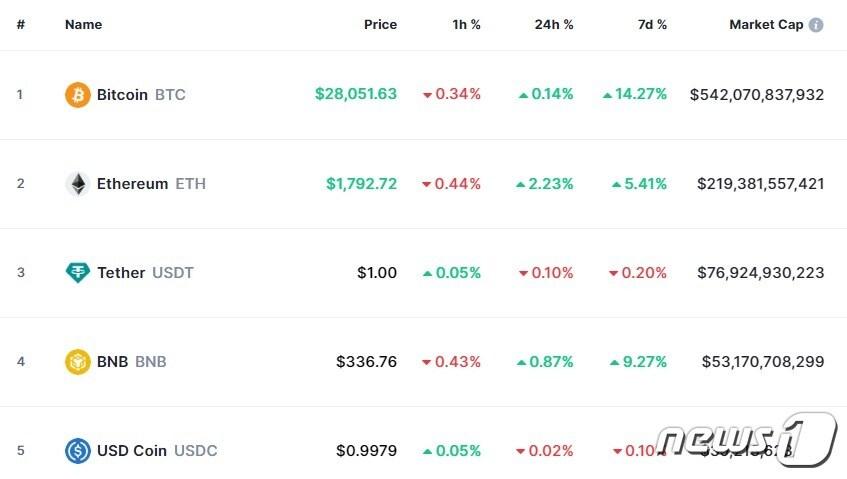
Task: Sort the table by Price column
Action: point(380,25)
